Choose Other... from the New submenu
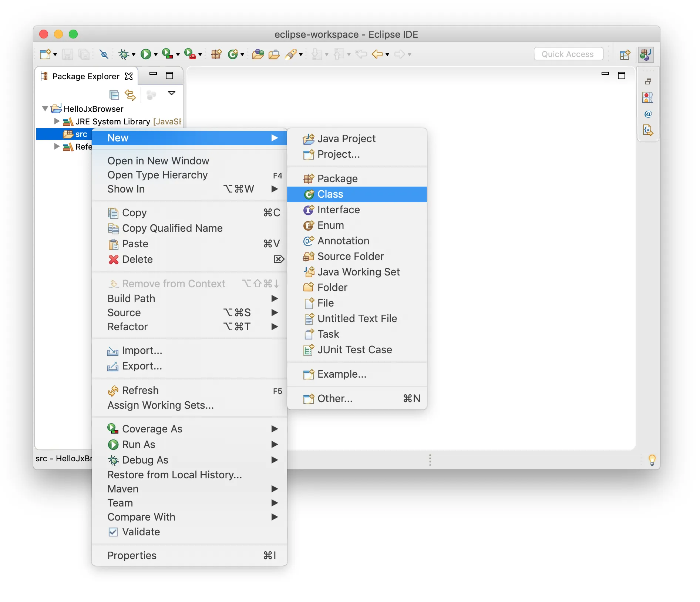 point(357,398)
